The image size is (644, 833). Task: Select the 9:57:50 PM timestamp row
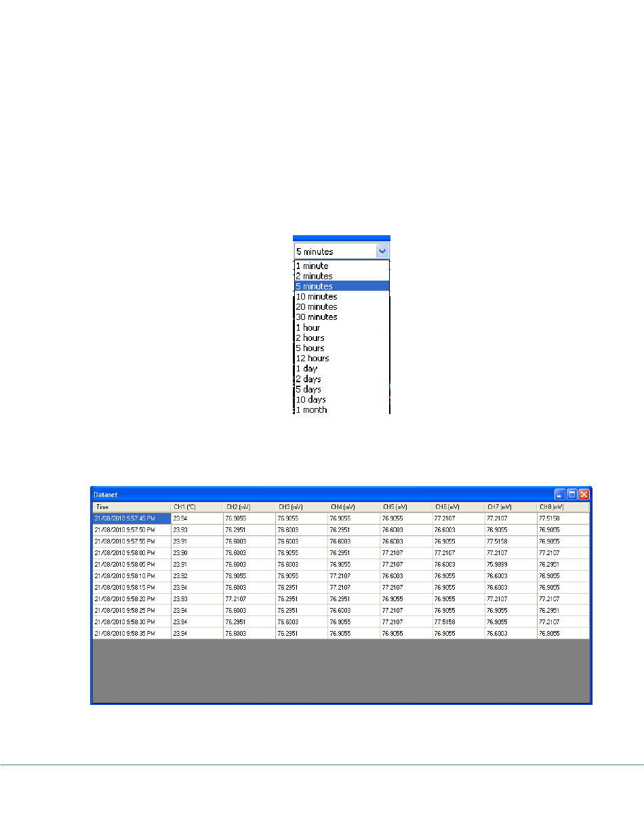[132, 529]
